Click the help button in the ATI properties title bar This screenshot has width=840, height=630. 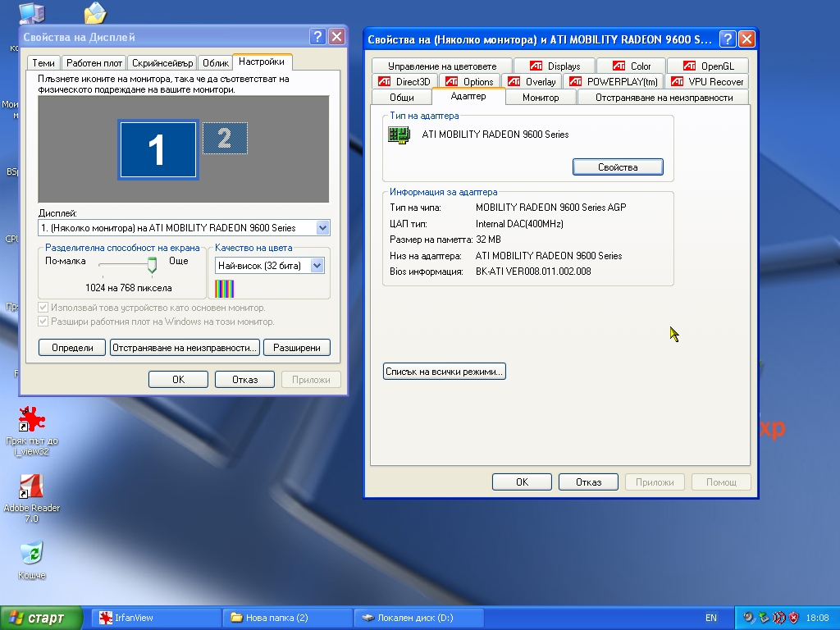pyautogui.click(x=727, y=39)
